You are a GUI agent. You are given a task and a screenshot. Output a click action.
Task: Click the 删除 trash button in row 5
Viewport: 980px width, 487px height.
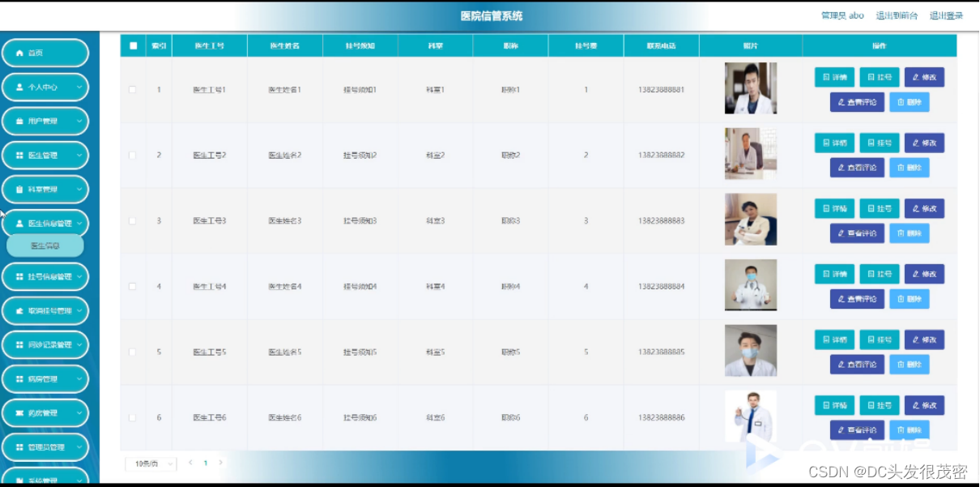[x=910, y=365]
